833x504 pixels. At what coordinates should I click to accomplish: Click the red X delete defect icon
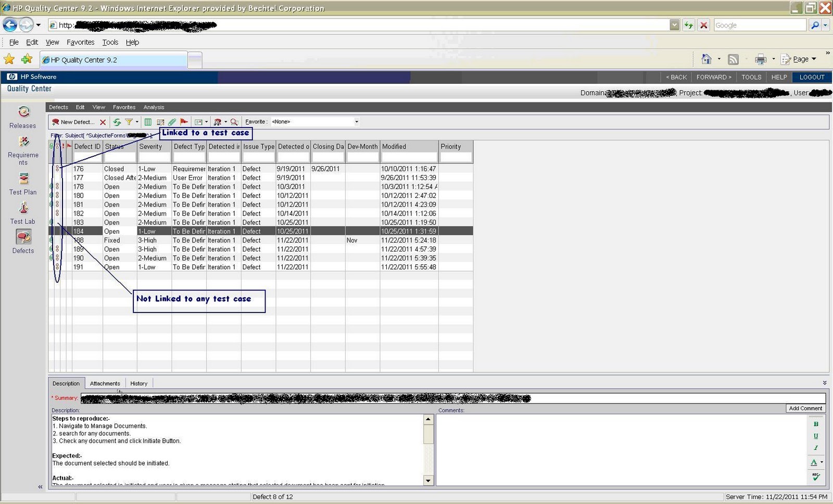point(103,122)
